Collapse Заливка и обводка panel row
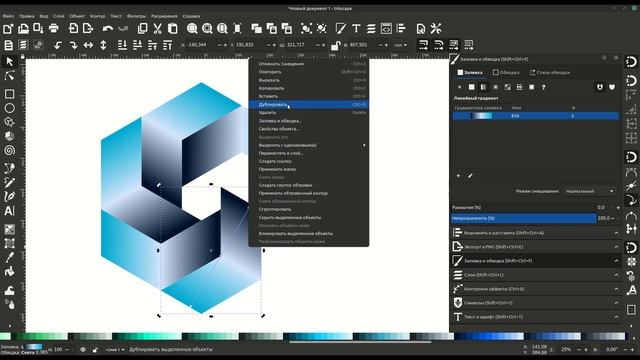The image size is (640, 360). (x=536, y=260)
